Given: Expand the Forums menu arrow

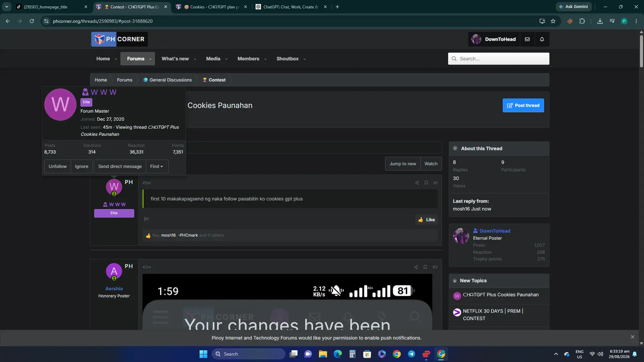Looking at the screenshot, I should pyautogui.click(x=150, y=59).
